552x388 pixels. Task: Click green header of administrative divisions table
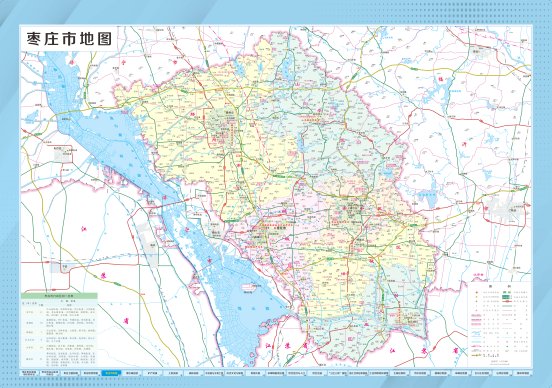click(59, 296)
